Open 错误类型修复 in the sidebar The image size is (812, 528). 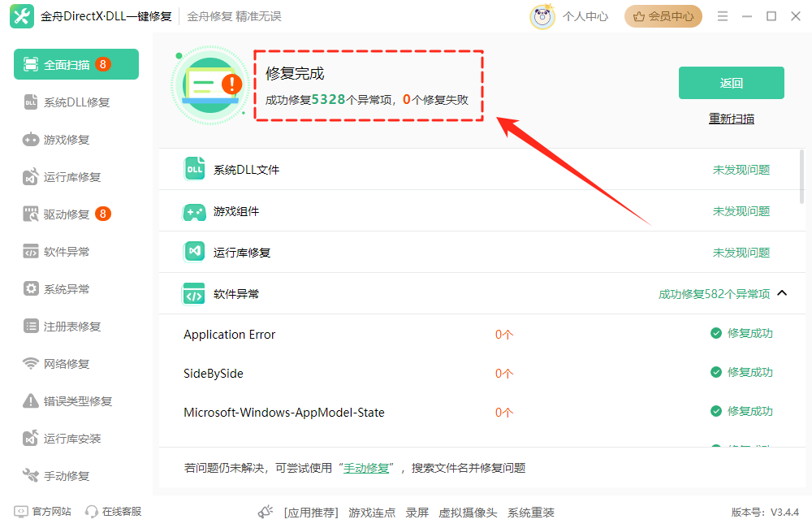click(x=76, y=400)
